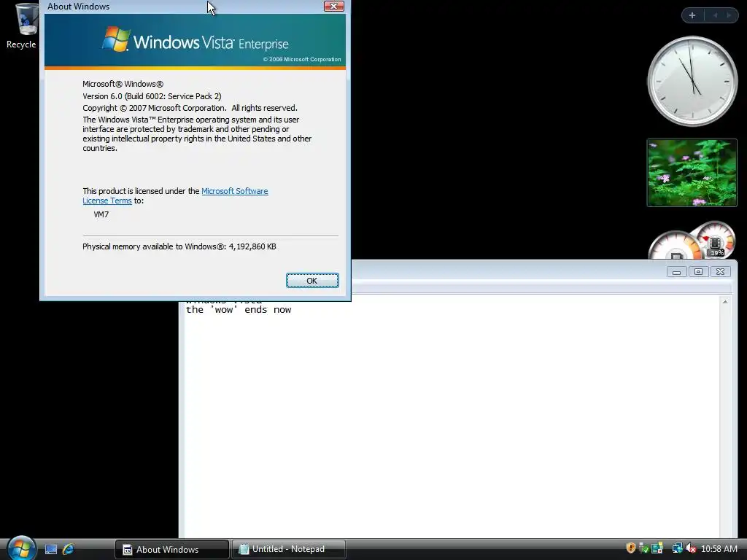Click the CPU Meter gadget
The height and width of the screenshot is (560, 747).
point(693,241)
